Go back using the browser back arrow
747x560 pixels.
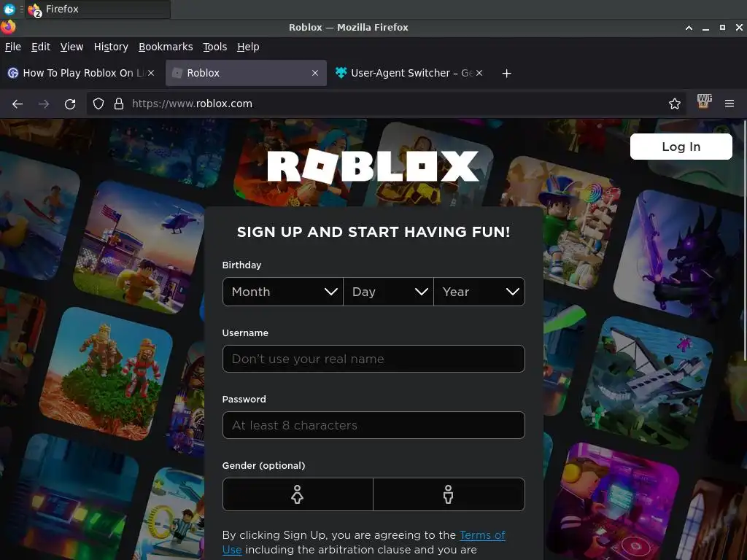[x=18, y=104]
